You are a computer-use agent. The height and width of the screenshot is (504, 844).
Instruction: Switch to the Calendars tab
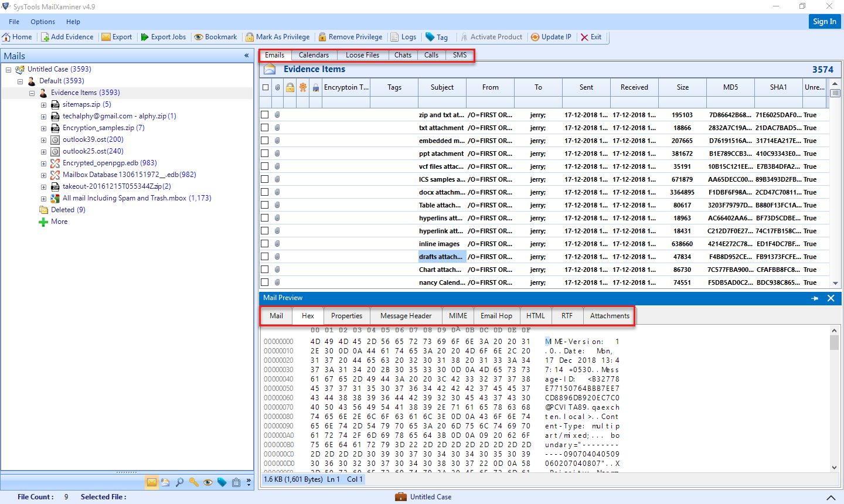[314, 55]
